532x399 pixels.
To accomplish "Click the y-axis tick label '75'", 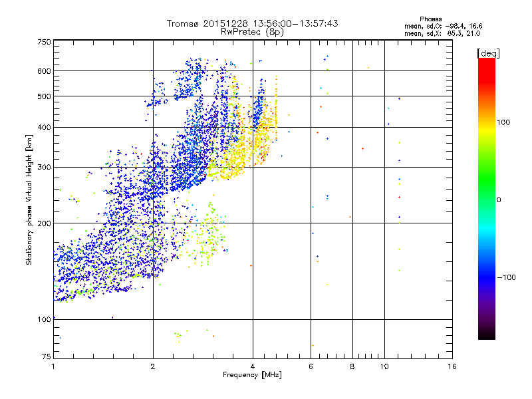I will [47, 356].
